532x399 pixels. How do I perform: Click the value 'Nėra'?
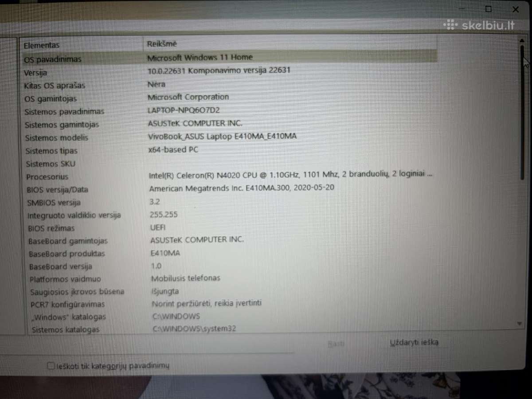click(x=156, y=84)
